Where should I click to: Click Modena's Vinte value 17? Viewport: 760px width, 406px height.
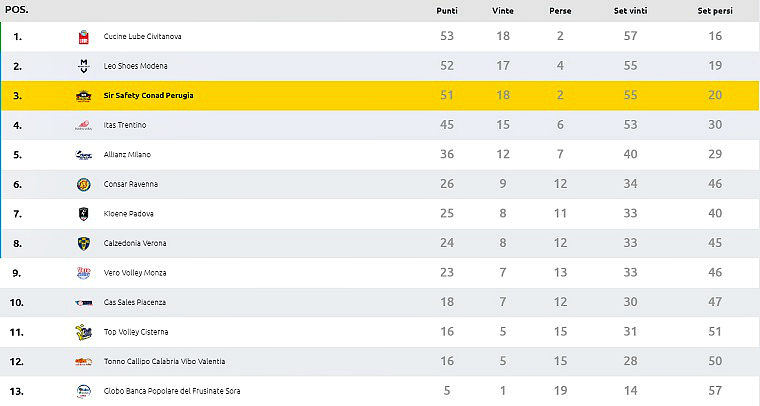click(503, 65)
